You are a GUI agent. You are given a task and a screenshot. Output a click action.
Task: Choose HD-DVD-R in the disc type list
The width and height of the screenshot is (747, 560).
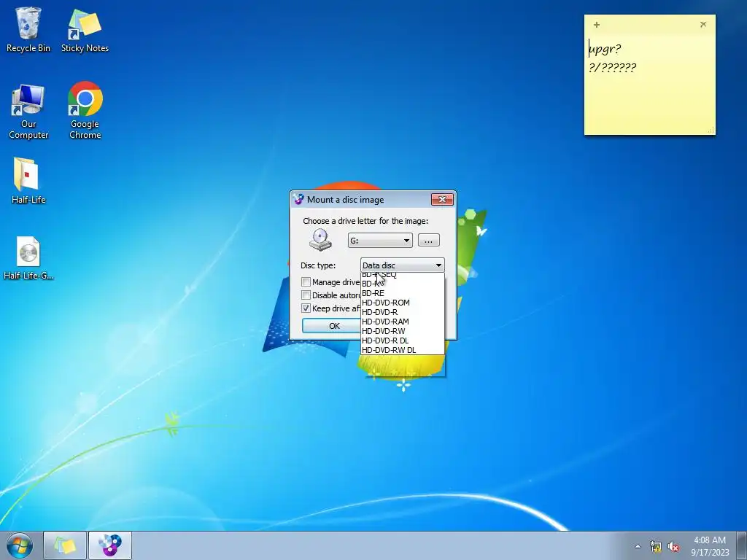click(x=403, y=312)
